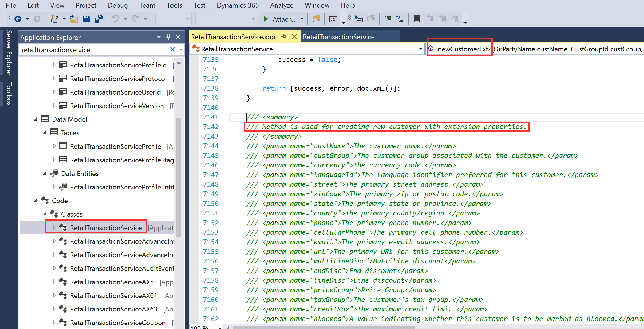Select RetailTransactionServiceCoupon in the tree

tap(118, 323)
